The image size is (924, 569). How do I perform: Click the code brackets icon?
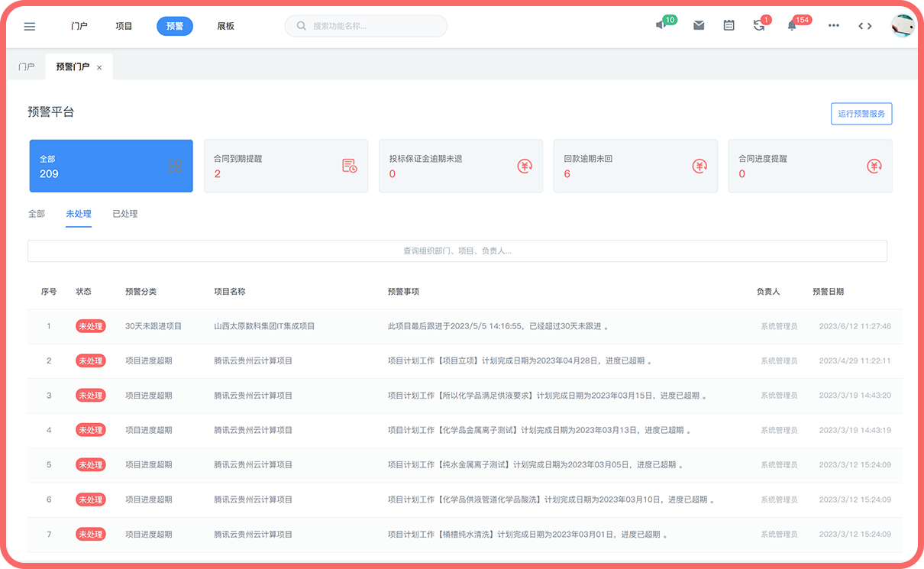(864, 25)
